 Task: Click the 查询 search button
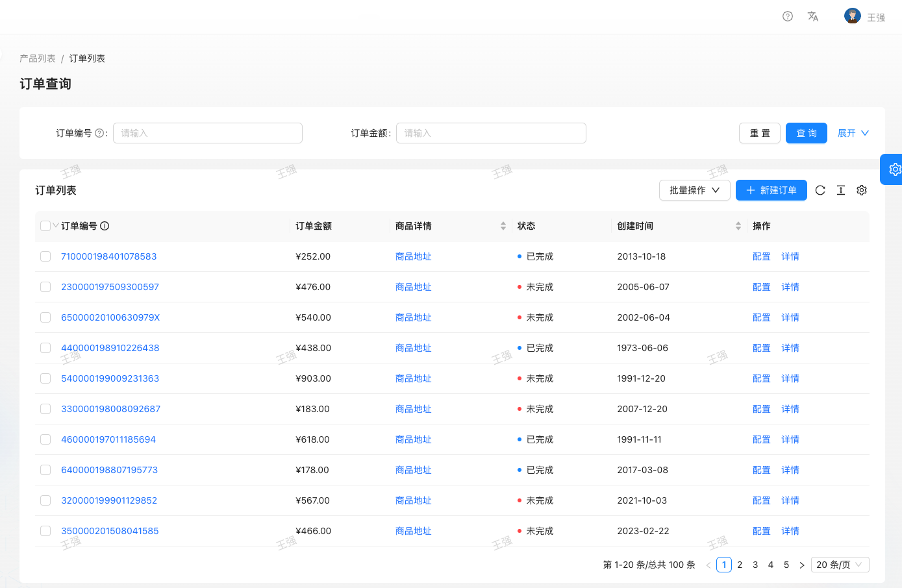coord(807,133)
